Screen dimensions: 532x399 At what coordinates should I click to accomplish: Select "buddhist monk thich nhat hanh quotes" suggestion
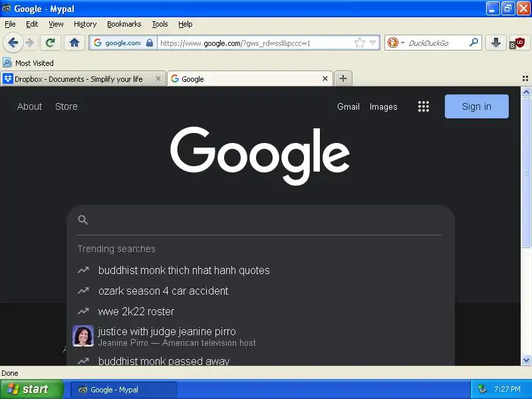[261, 270]
